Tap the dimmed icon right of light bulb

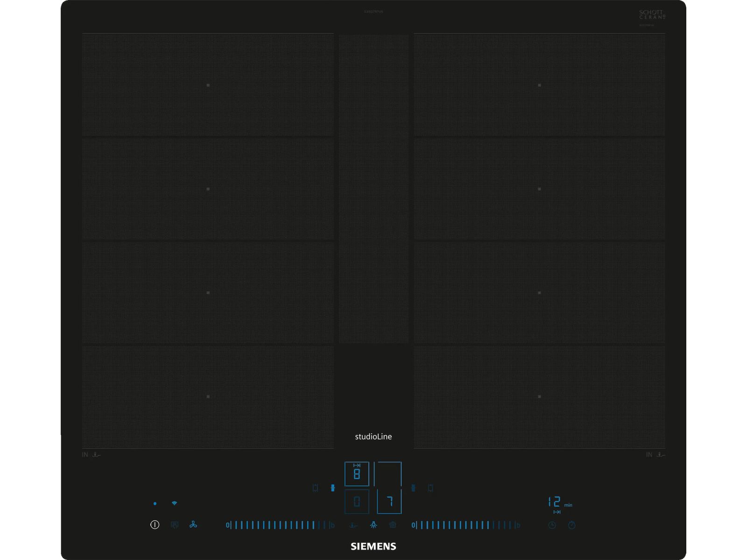393,525
